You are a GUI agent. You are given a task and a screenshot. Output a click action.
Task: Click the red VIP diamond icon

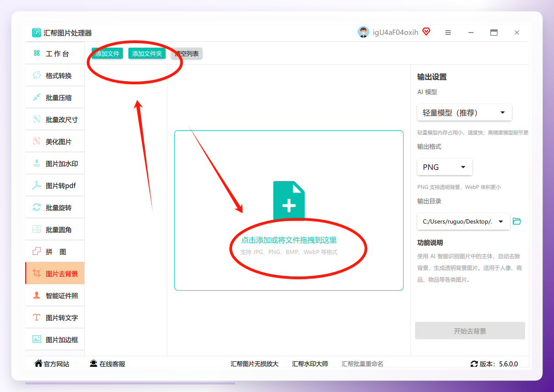(x=427, y=32)
